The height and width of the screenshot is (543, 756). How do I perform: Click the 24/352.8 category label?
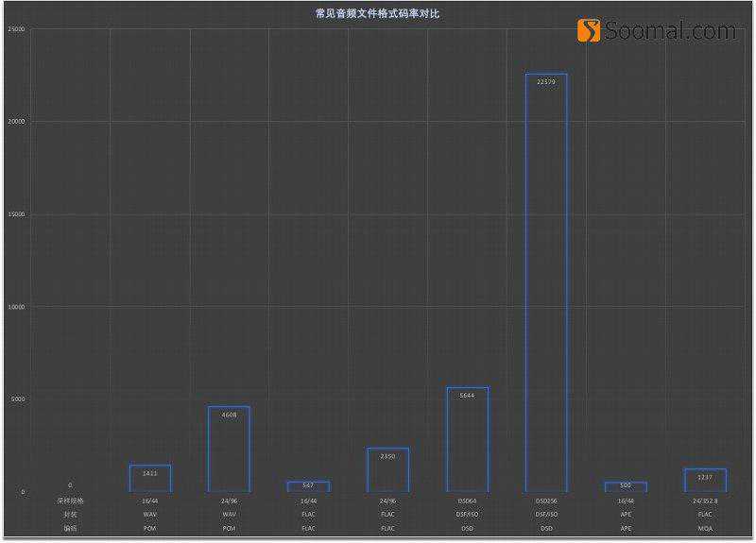tap(705, 501)
